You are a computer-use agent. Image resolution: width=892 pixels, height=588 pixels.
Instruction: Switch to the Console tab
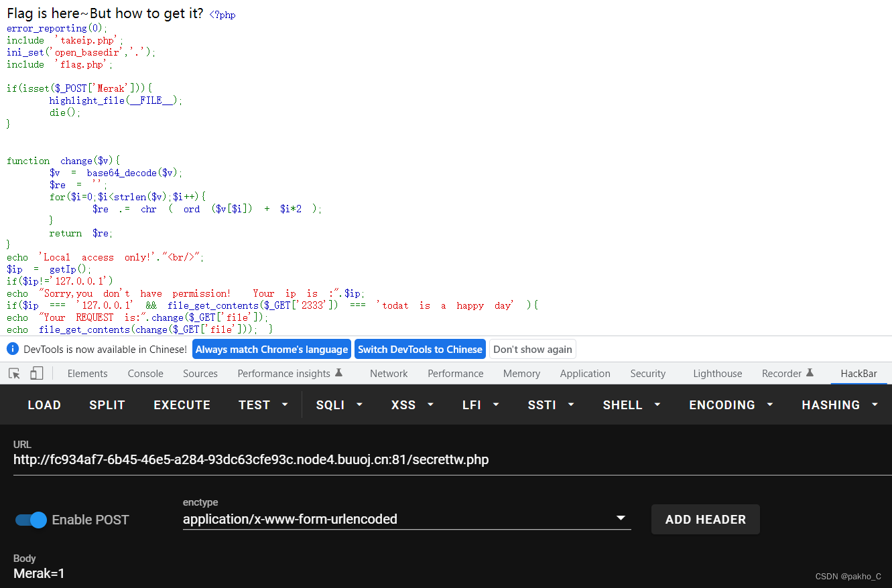coord(145,374)
